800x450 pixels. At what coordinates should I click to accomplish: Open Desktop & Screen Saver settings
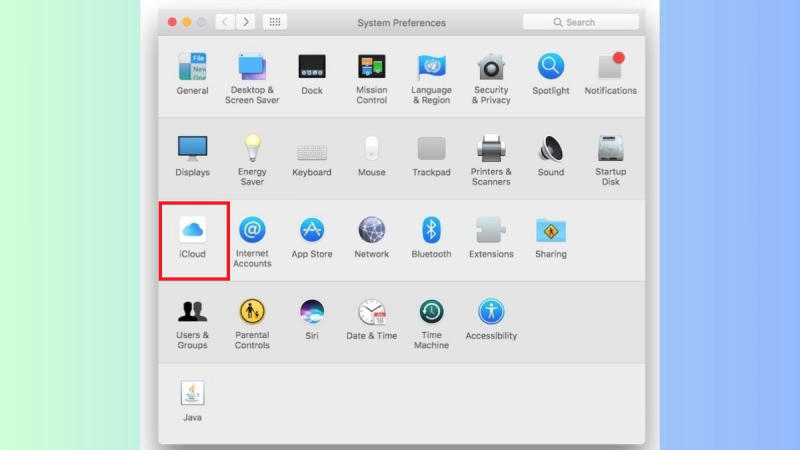(252, 68)
